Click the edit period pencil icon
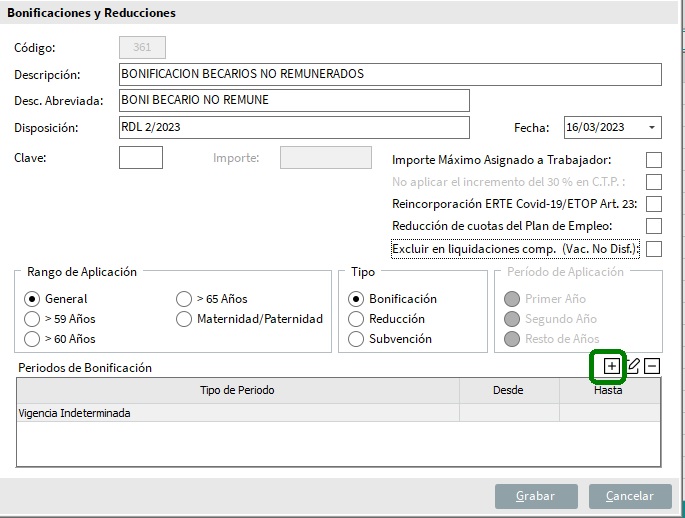 click(x=632, y=366)
